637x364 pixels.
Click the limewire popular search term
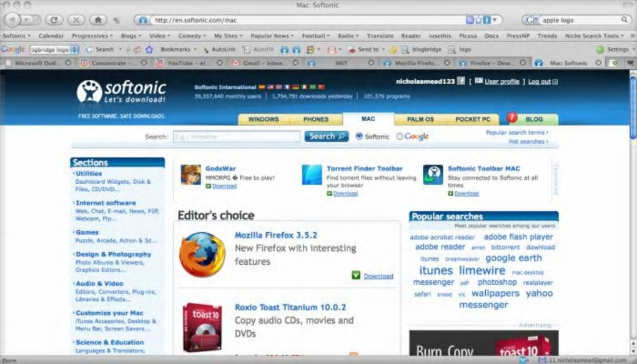pyautogui.click(x=482, y=270)
